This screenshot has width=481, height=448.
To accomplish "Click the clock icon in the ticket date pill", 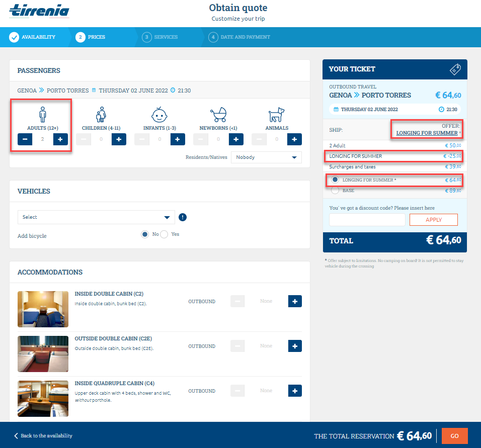I will click(441, 110).
